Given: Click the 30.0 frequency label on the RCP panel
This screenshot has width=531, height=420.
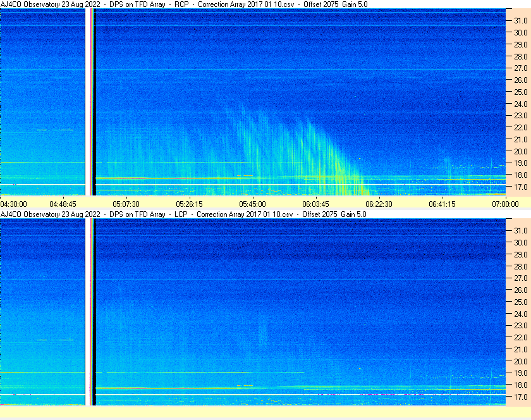Looking at the screenshot, I should tap(521, 32).
